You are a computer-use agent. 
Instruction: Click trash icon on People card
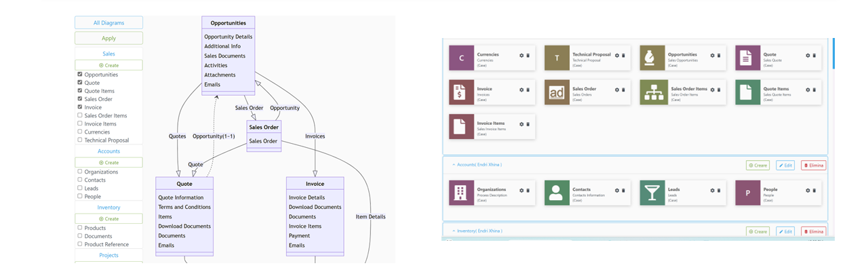[814, 191]
